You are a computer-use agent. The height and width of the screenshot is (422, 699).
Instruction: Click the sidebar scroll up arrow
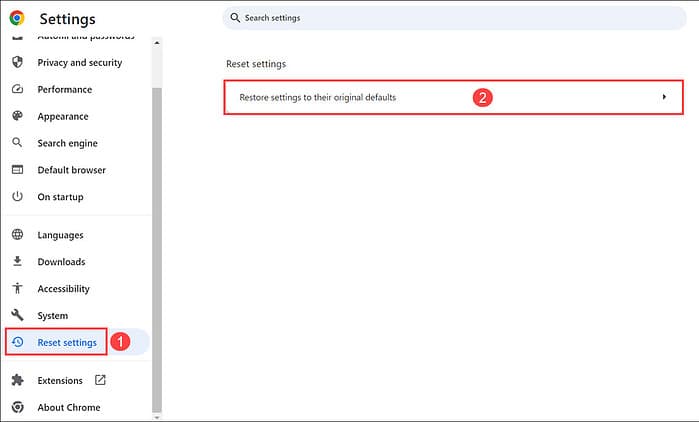click(x=156, y=43)
